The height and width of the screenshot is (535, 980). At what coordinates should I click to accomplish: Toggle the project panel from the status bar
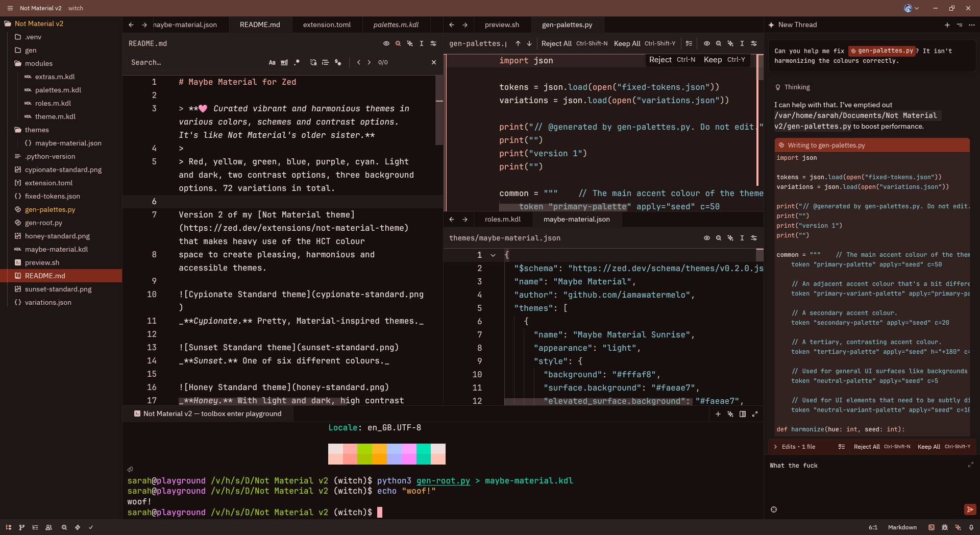point(9,527)
